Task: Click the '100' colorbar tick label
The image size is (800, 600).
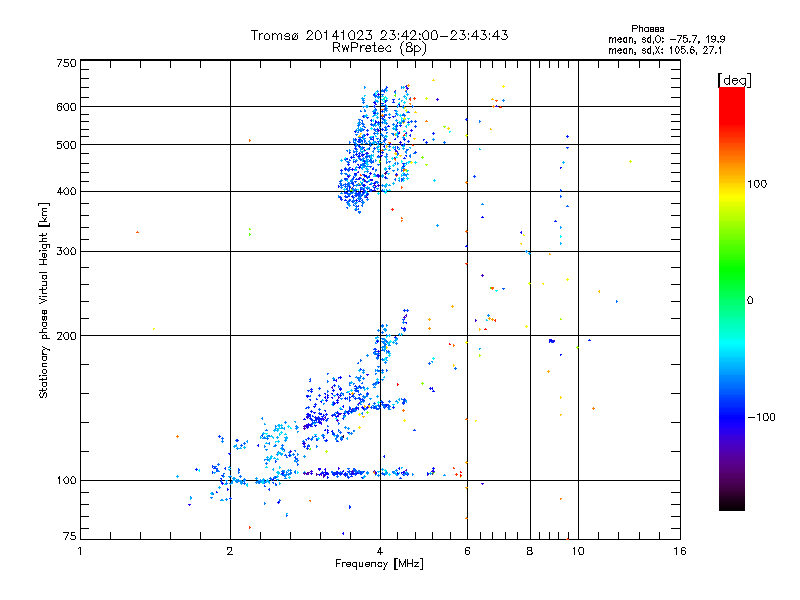Action: click(757, 184)
